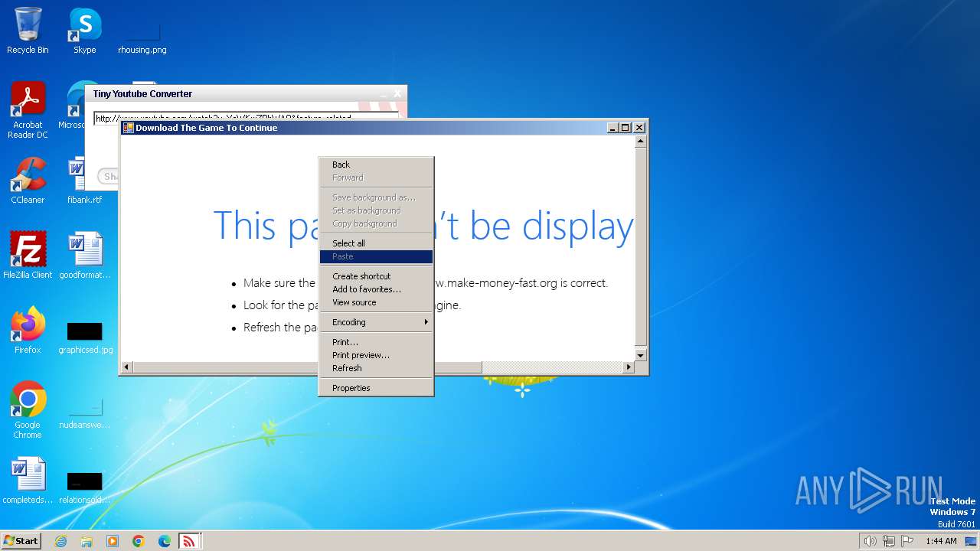Launch Chrome from the taskbar
980x551 pixels.
(139, 541)
